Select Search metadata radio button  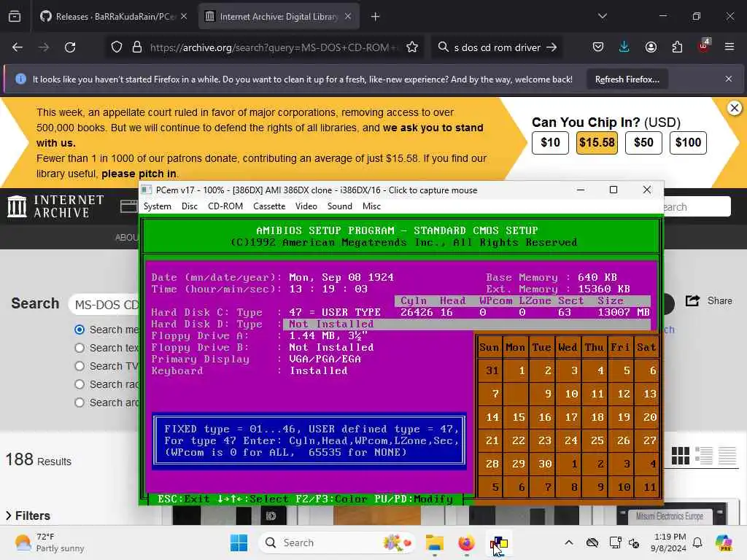tap(80, 330)
